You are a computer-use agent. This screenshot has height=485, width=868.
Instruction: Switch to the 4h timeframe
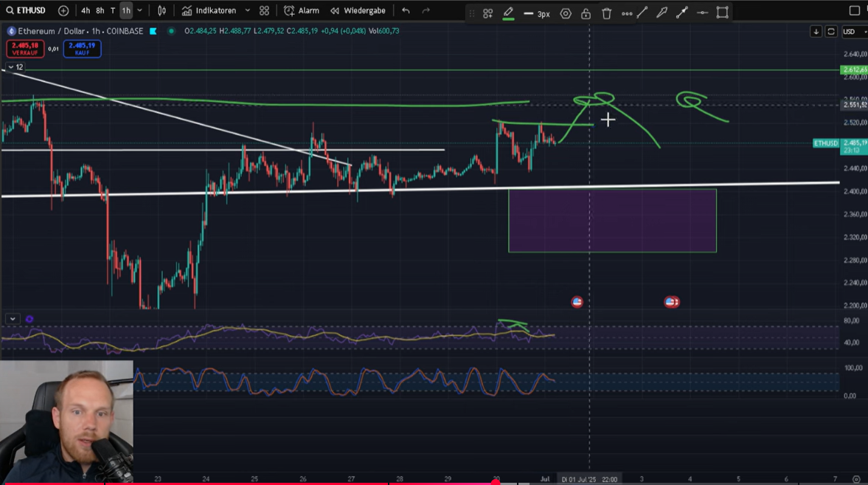(86, 10)
